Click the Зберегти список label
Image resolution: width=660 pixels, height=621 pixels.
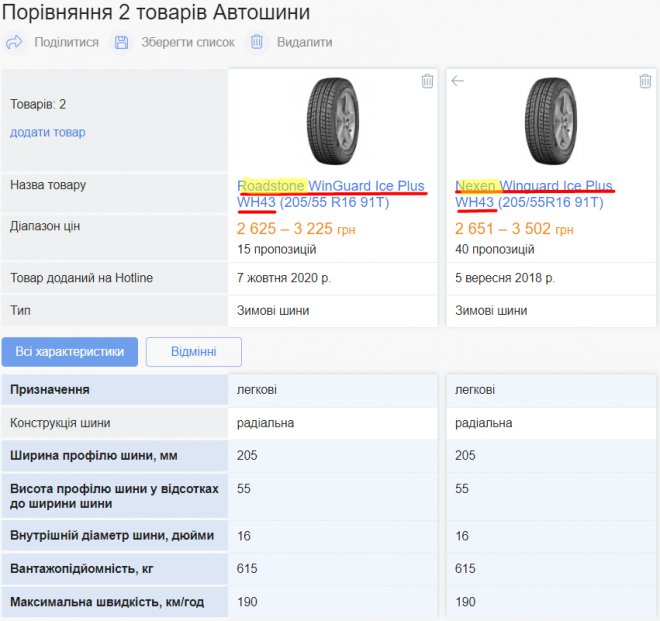[188, 42]
